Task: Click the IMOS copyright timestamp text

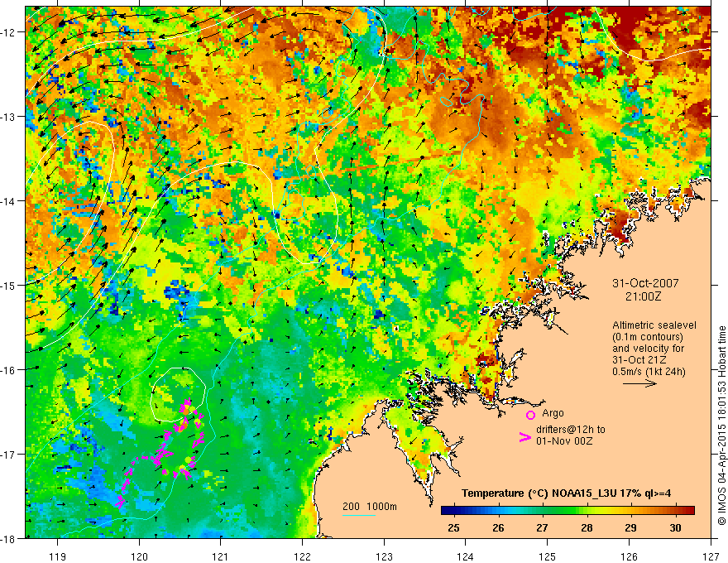Action: pos(721,425)
